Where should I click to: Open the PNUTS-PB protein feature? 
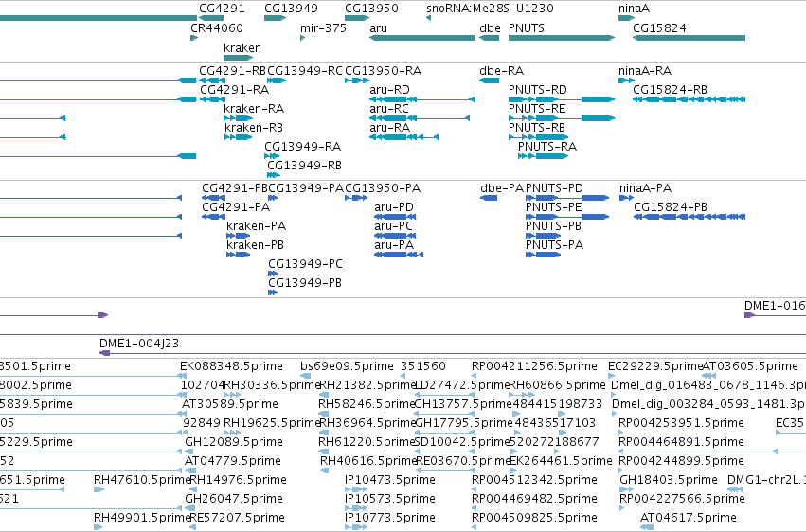click(x=543, y=236)
